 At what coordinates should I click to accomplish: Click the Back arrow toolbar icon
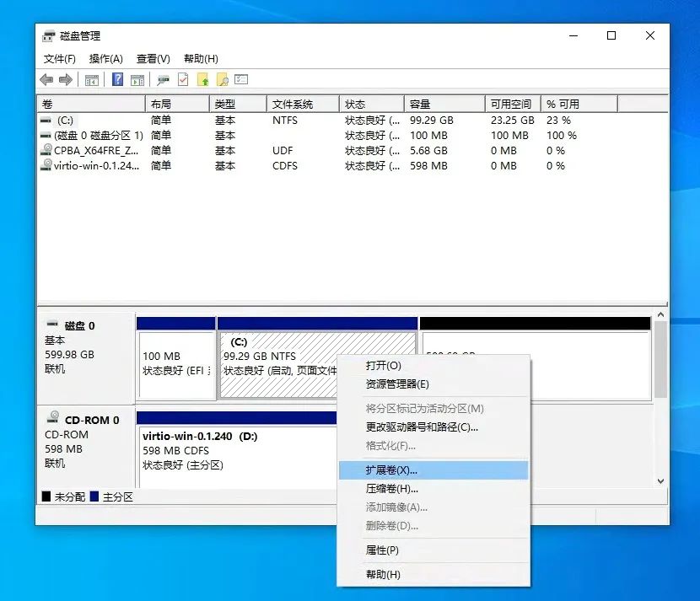[46, 80]
